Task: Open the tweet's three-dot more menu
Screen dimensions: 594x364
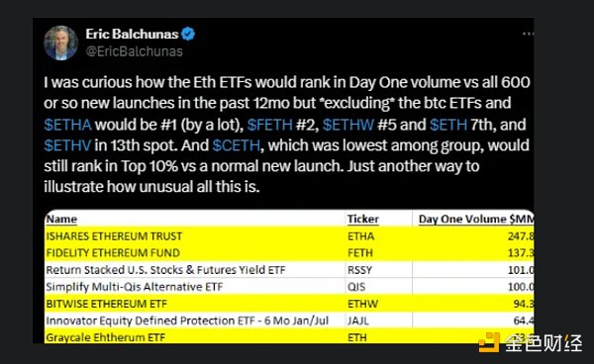Action: click(x=528, y=34)
